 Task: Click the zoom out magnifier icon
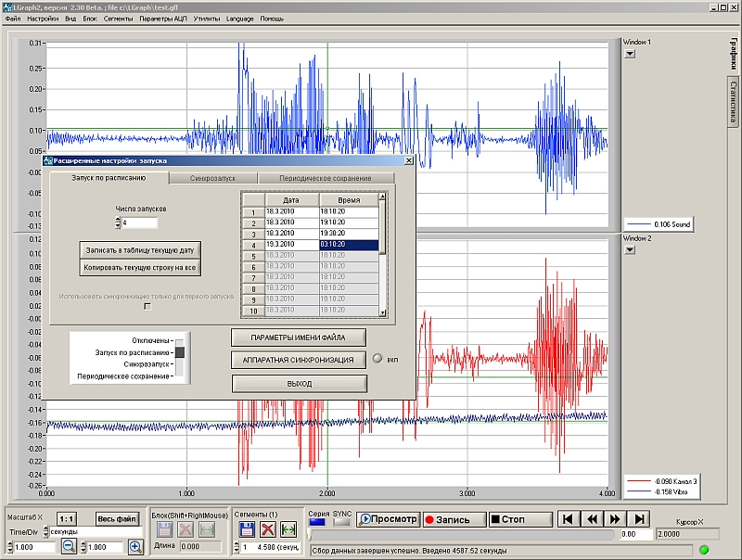69,547
